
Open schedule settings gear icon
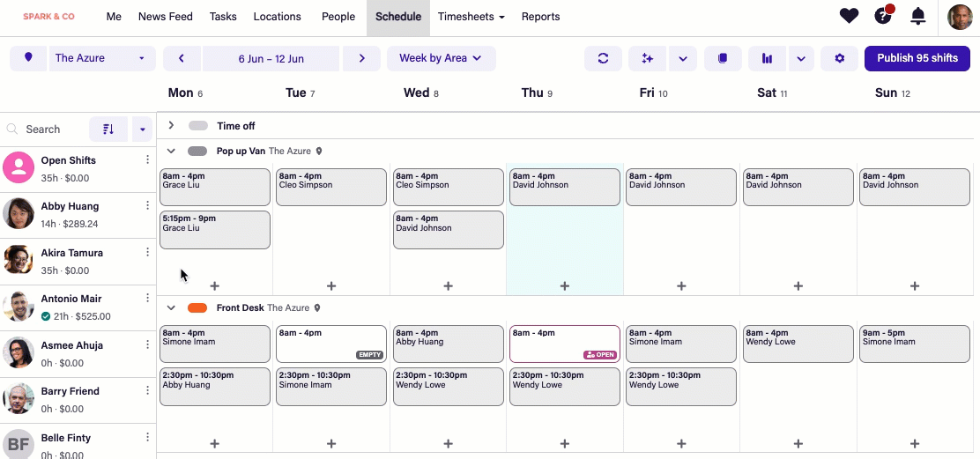pyautogui.click(x=839, y=58)
